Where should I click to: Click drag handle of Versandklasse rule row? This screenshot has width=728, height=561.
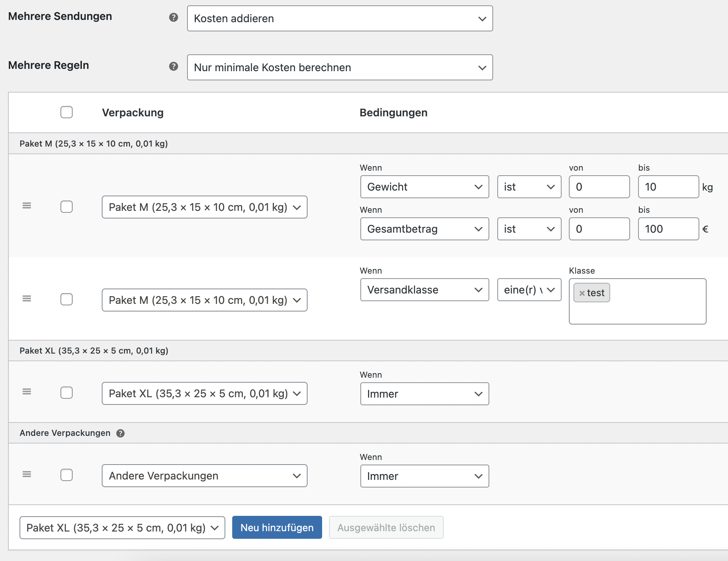(27, 298)
